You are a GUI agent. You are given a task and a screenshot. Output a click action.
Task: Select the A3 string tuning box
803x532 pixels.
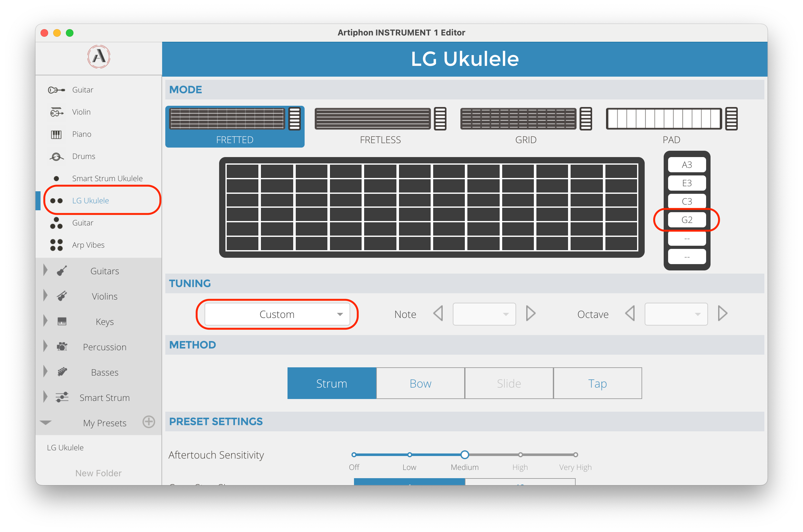687,165
